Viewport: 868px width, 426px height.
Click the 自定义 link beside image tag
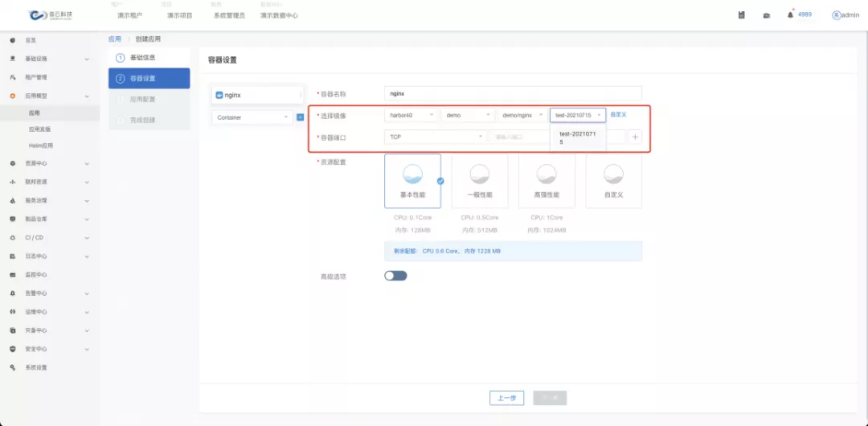[618, 115]
